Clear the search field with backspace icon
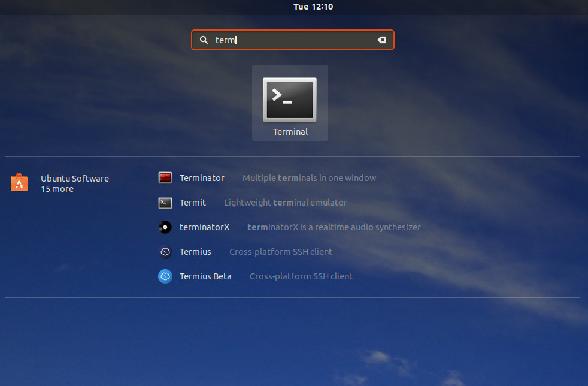 pyautogui.click(x=382, y=40)
